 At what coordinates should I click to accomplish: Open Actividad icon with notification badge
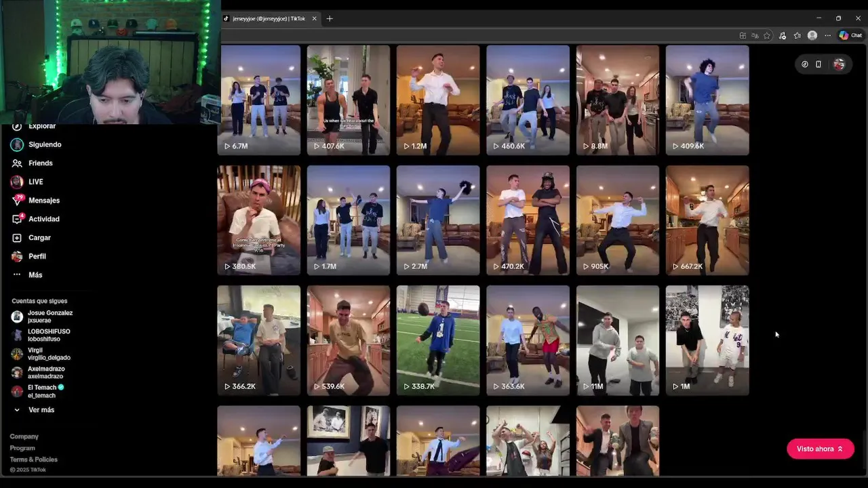[x=17, y=219]
